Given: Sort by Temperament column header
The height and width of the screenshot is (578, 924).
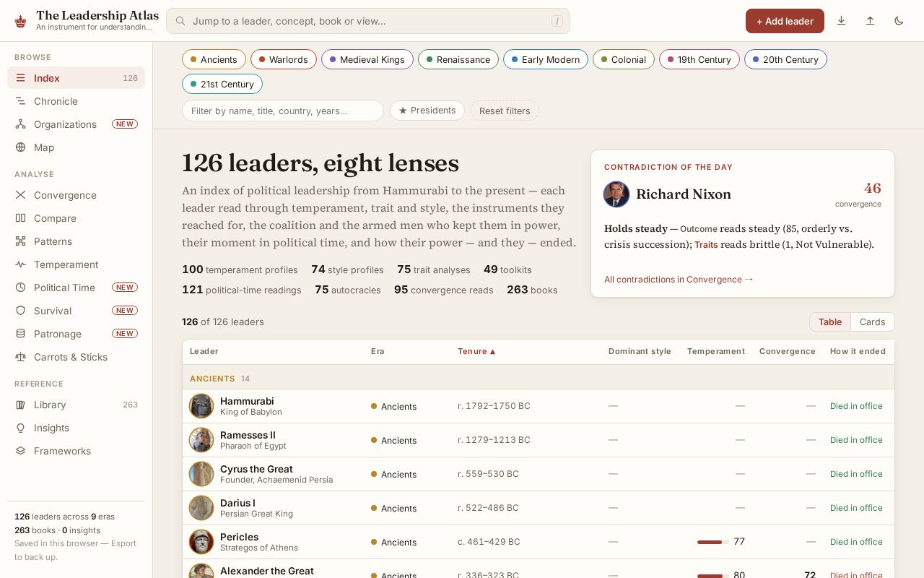Looking at the screenshot, I should click(x=716, y=351).
